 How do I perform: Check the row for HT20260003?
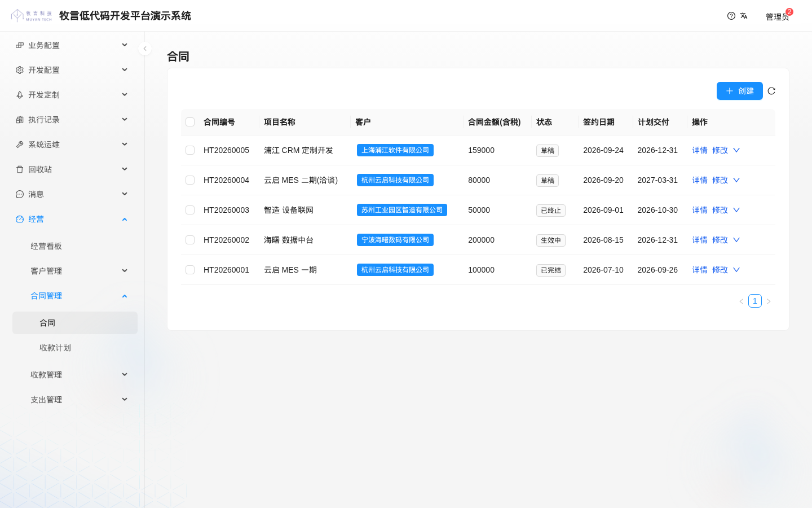tap(190, 210)
